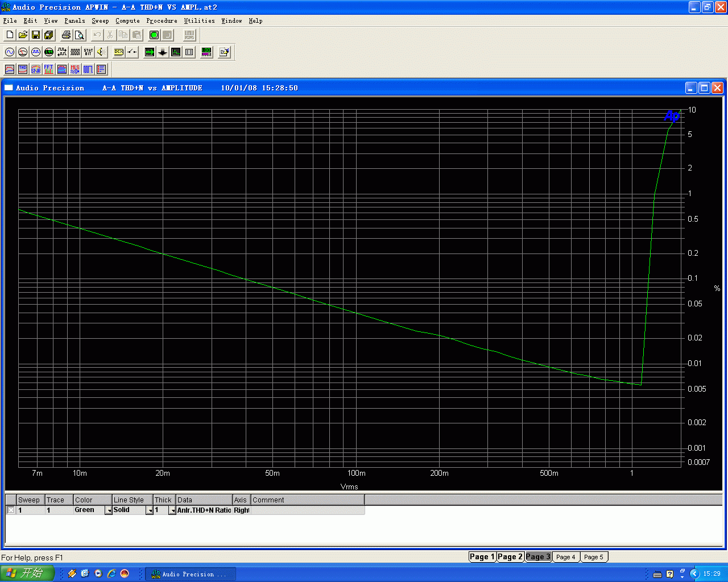The image size is (728, 582).
Task: Start sweep with green Go button
Action: click(154, 35)
